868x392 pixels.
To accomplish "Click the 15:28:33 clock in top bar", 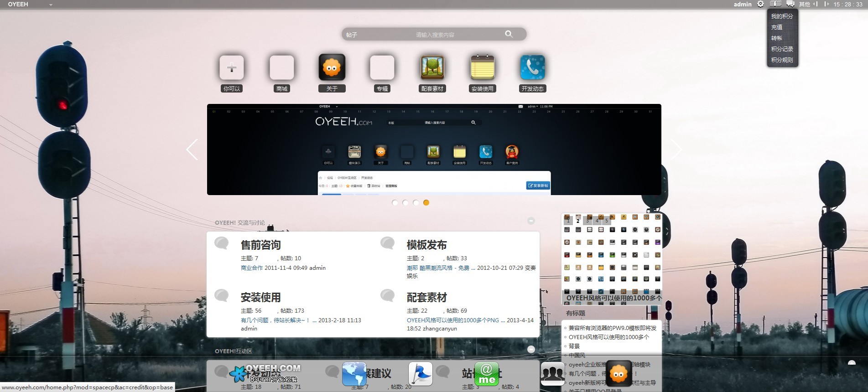I will (x=848, y=4).
